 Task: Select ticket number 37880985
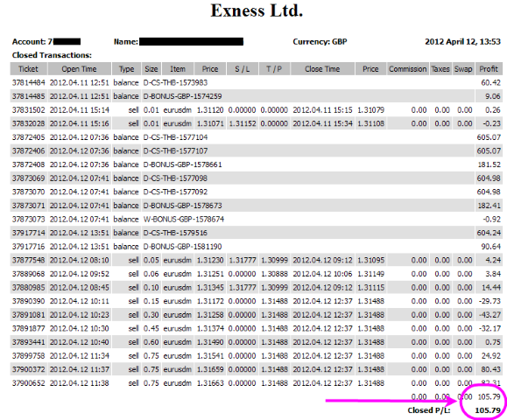[x=28, y=287]
